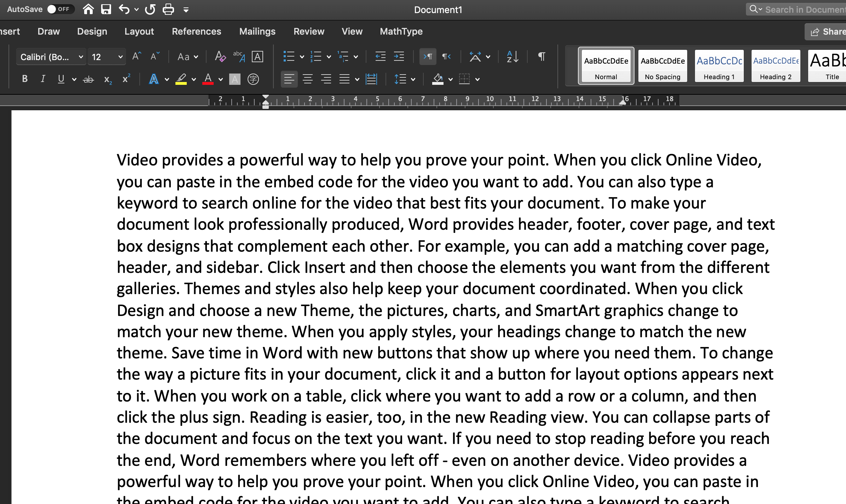Center align the paragraph
Screen dimensions: 846x504
(x=308, y=79)
